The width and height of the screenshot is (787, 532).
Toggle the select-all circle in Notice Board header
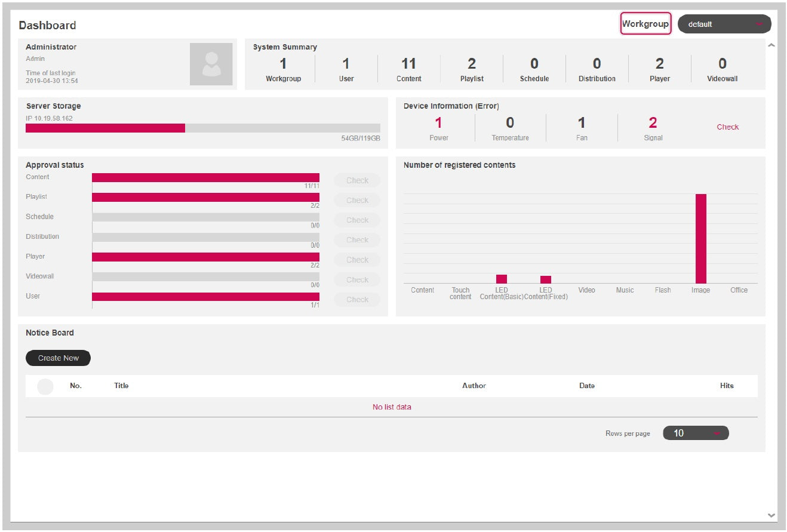coord(45,386)
